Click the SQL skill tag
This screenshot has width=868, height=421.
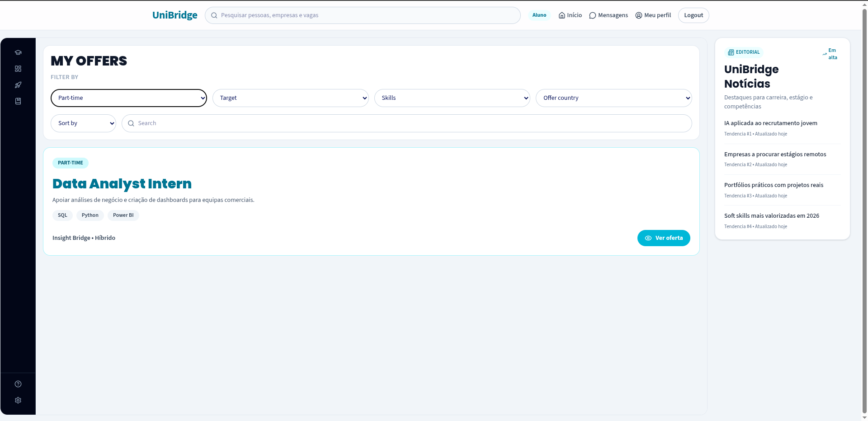[62, 215]
